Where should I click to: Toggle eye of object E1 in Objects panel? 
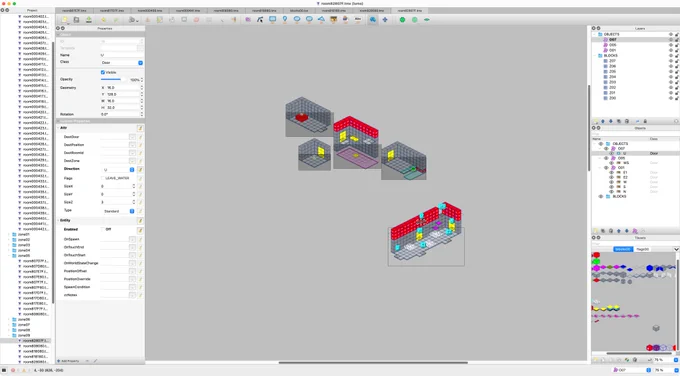click(x=611, y=173)
